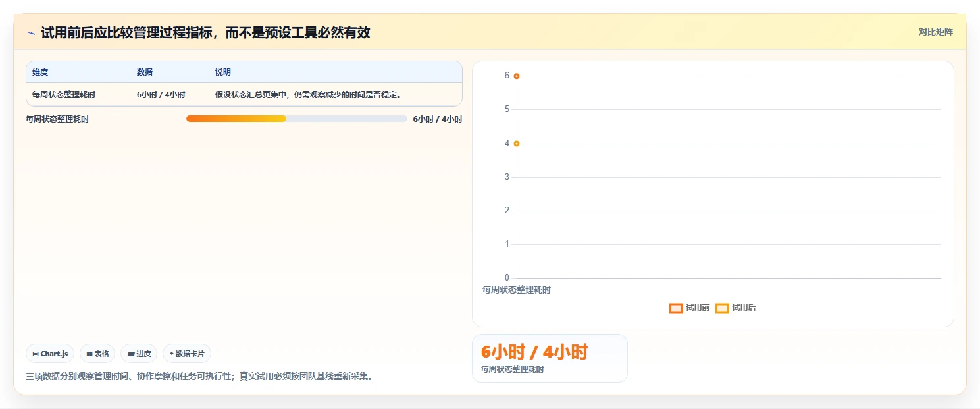Click the description cell starting 假设状态汇总更集中
This screenshot has height=409, width=980.
pos(308,95)
